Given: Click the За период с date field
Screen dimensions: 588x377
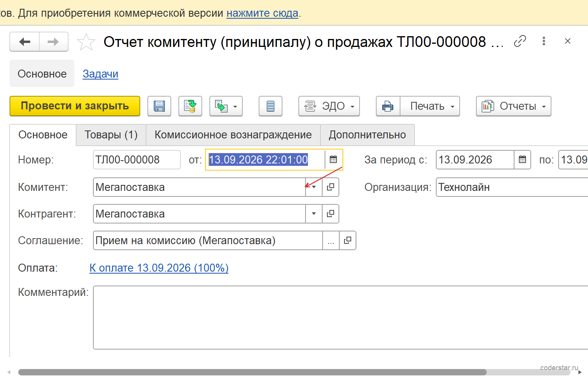Looking at the screenshot, I should (x=475, y=159).
